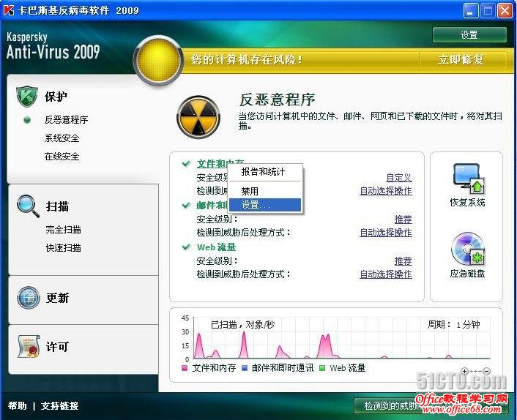Open the 支持链接 link
Image resolution: width=517 pixels, height=420 pixels.
click(x=59, y=405)
